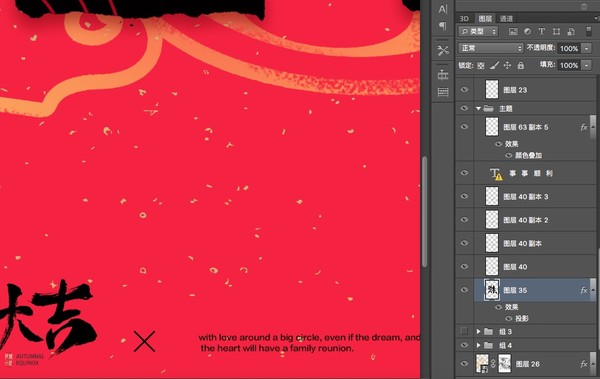Click the trash icon above layers panel
The height and width of the screenshot is (379, 600).
[584, 7]
